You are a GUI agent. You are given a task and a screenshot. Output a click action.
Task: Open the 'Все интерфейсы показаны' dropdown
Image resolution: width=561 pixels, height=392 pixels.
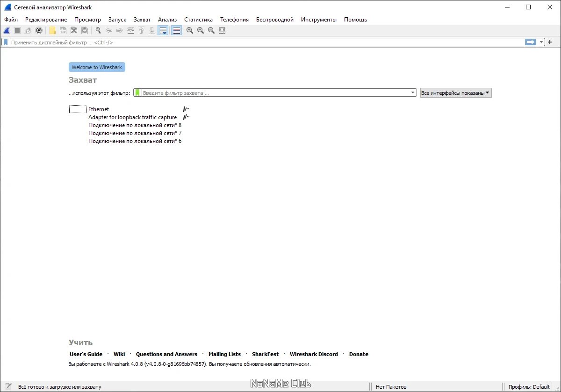[456, 93]
